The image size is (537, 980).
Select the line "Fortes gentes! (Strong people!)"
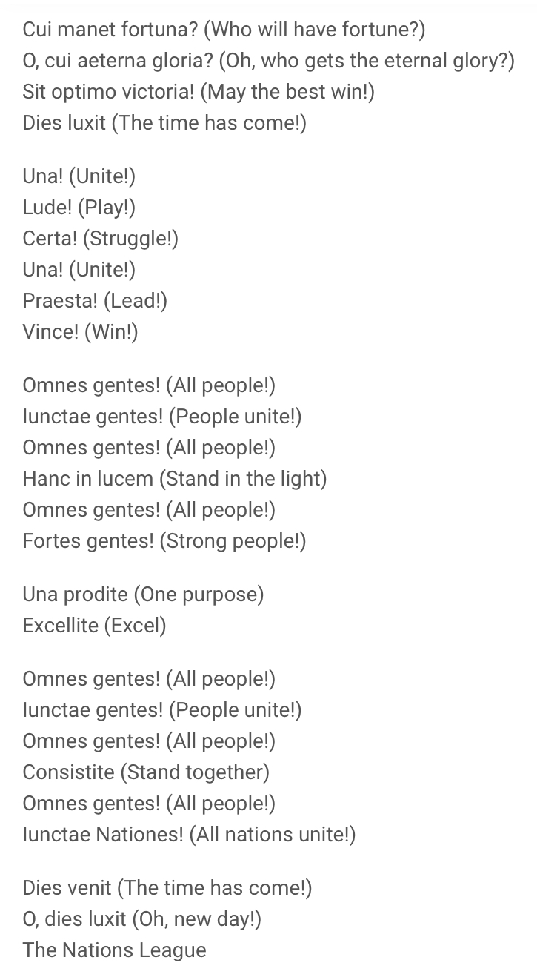(x=164, y=540)
